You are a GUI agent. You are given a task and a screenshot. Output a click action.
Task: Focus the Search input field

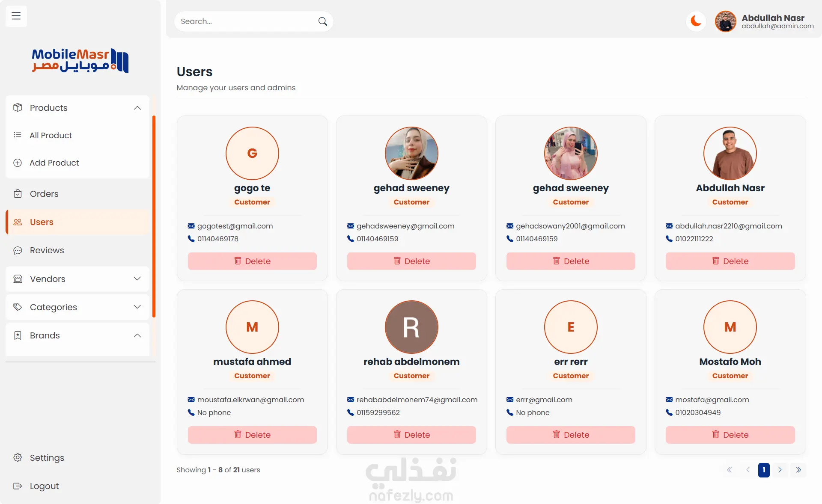(x=246, y=21)
